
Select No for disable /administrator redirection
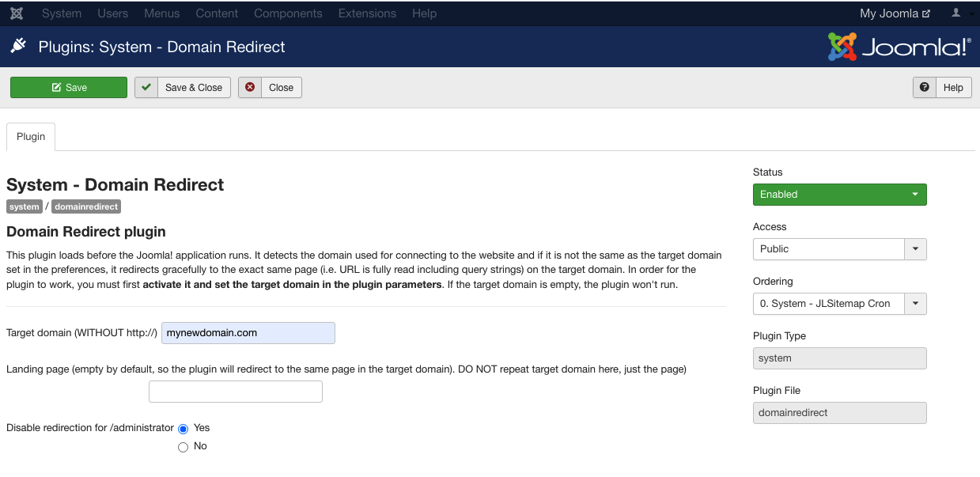point(184,447)
